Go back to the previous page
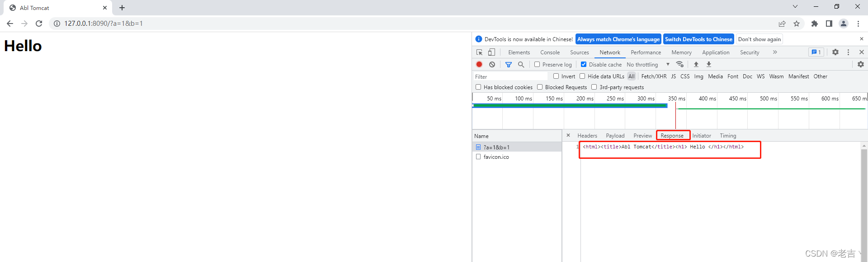 click(x=10, y=24)
